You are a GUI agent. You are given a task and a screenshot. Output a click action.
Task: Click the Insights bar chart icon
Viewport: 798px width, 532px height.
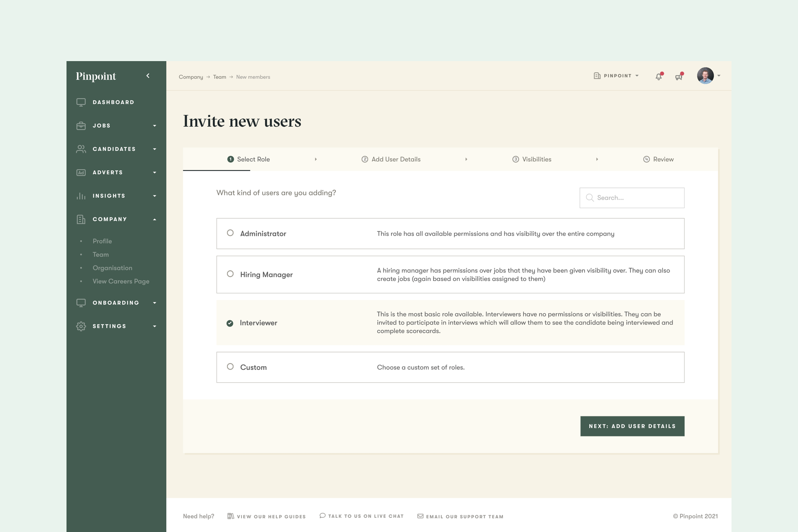81,196
